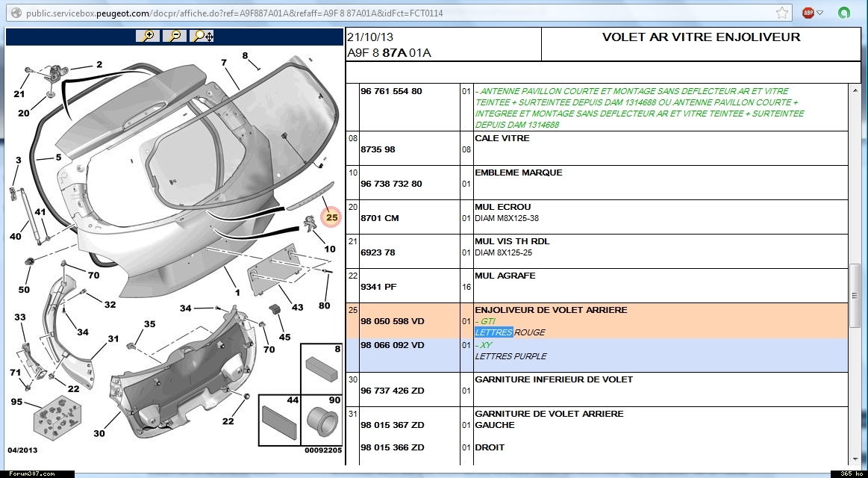Screen dimensions: 868x478
Task: Select the ENJOLIVEUR DE VOLET ARRIERE row
Action: (551, 310)
